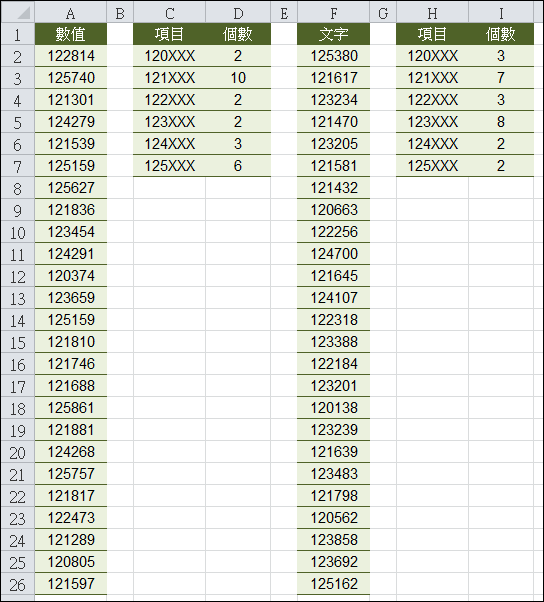This screenshot has width=544, height=602.
Task: Click the 文字 header cell
Action: pyautogui.click(x=334, y=34)
